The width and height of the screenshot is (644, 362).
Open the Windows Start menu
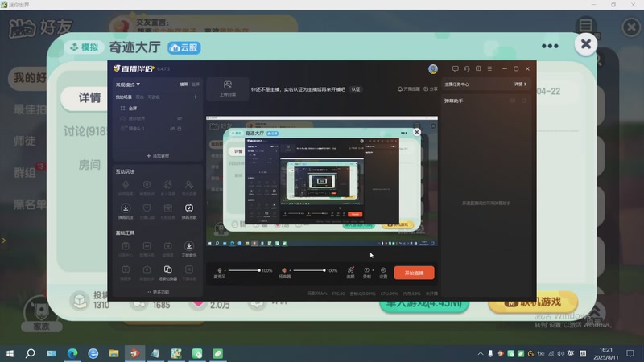pyautogui.click(x=10, y=353)
